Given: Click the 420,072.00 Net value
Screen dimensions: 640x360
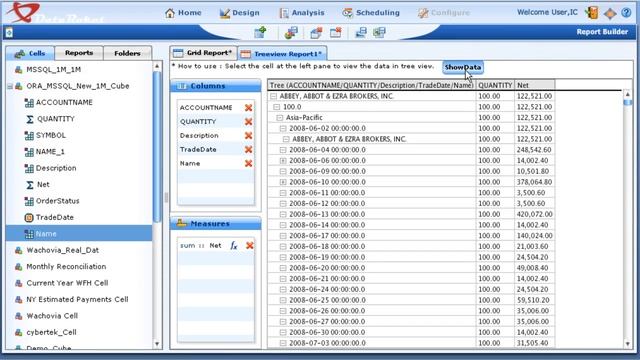Looking at the screenshot, I should (534, 214).
